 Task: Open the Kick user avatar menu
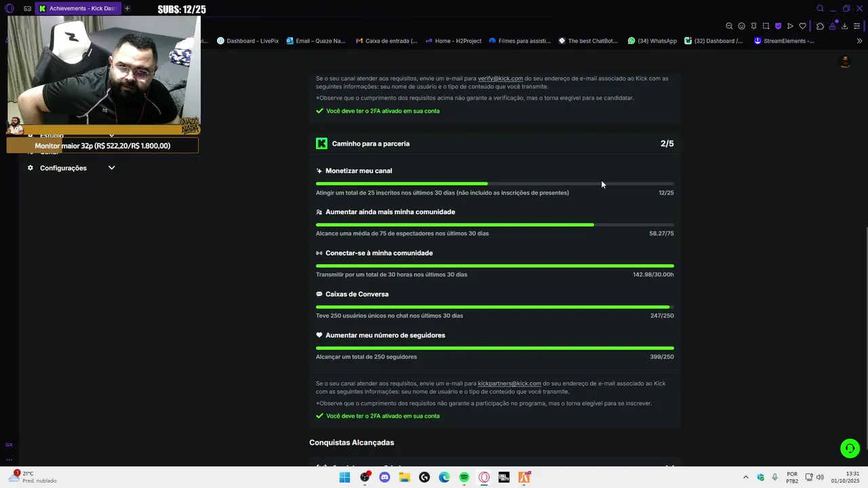pos(845,62)
